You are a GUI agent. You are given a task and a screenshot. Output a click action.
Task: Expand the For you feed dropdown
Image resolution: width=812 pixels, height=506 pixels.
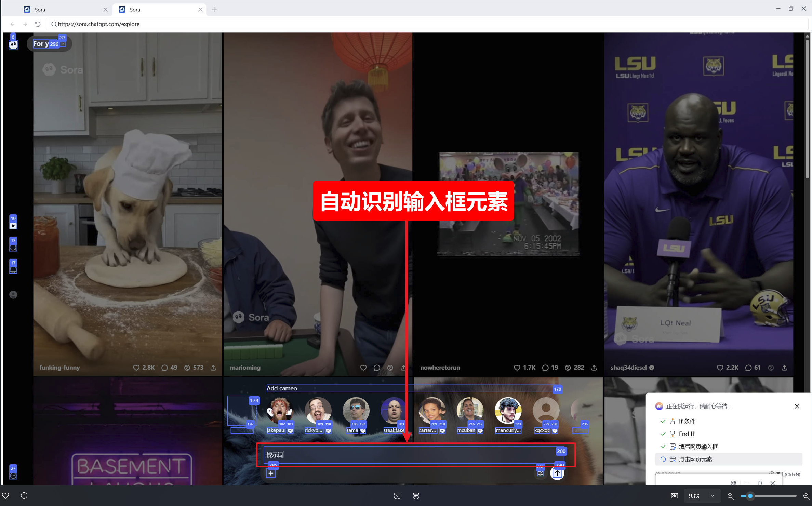click(x=63, y=44)
